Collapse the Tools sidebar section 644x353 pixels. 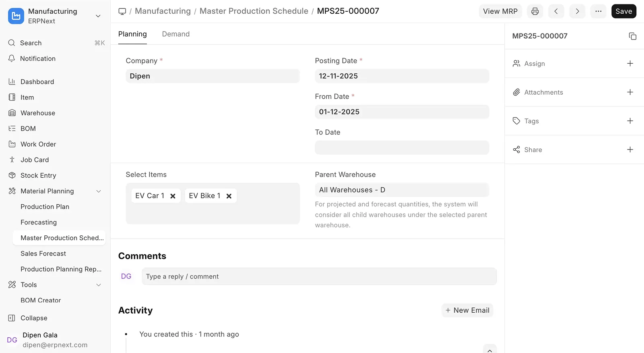click(x=99, y=285)
